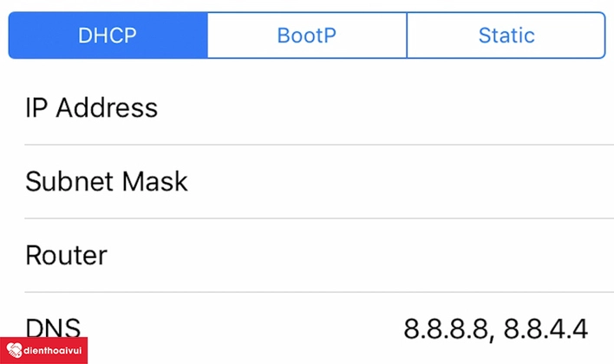Switch to the BootP tab
Viewport: 614px width, 364px height.
pyautogui.click(x=307, y=36)
